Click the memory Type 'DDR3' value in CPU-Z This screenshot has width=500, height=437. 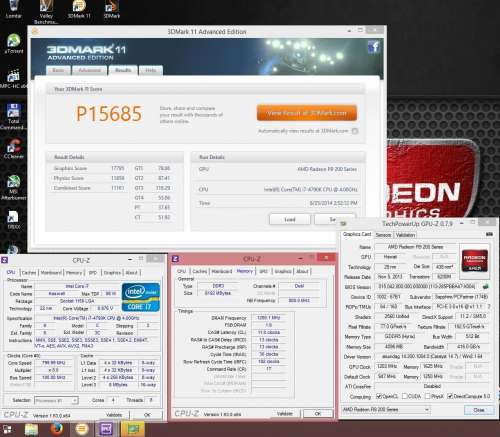pos(218,286)
